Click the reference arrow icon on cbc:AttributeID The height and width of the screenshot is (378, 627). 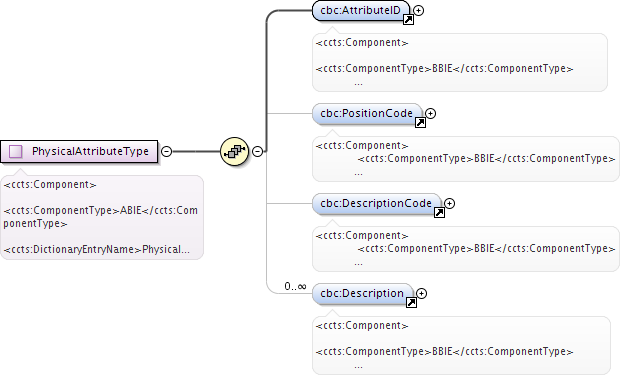point(408,20)
